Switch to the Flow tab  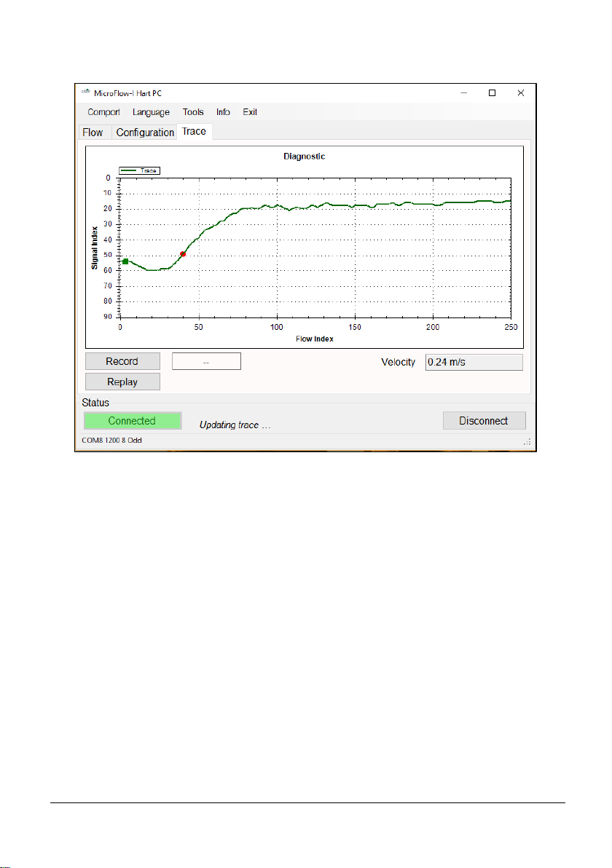(93, 133)
